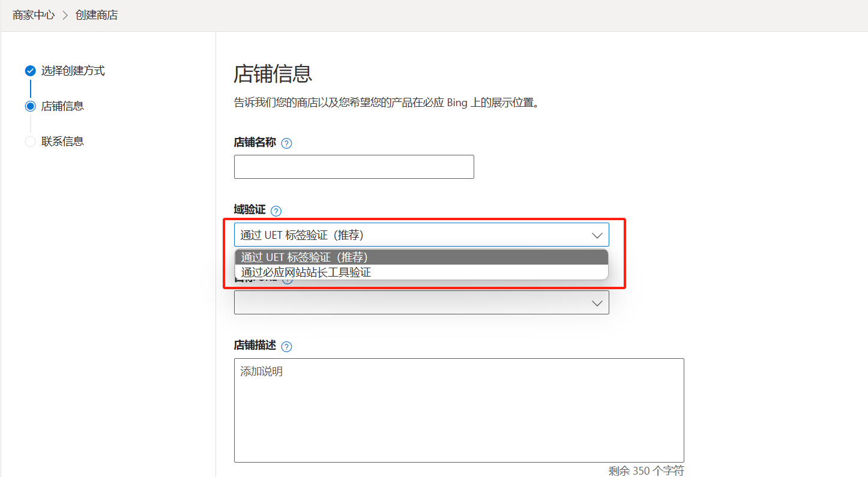Screen dimensions: 868x477
Task: Open the dropdown below the domain verification list
Action: click(x=421, y=302)
